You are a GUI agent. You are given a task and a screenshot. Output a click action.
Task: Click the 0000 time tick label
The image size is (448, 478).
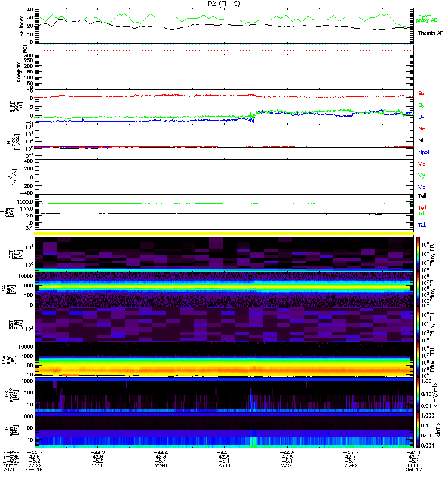(x=413, y=465)
